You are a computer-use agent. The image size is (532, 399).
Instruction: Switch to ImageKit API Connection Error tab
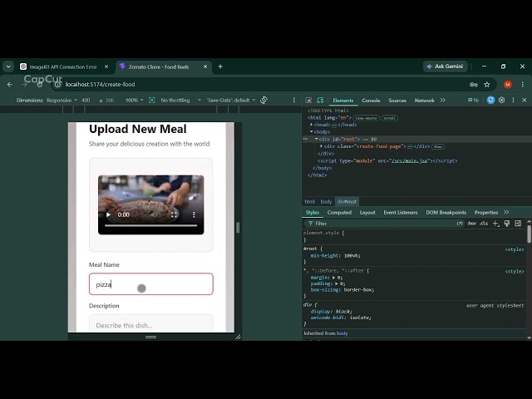click(x=64, y=66)
